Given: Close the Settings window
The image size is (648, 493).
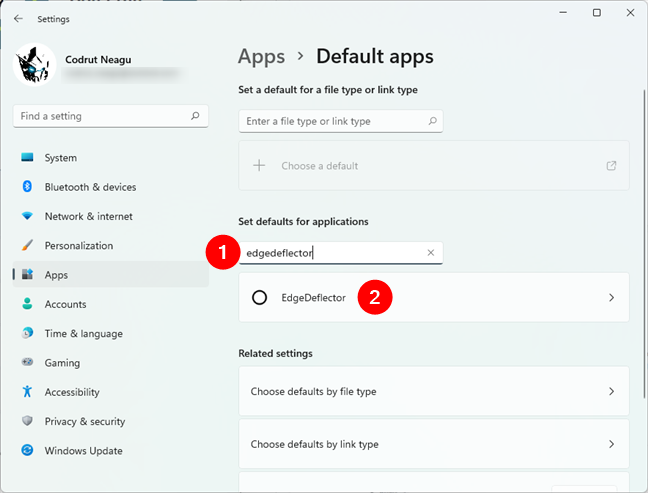Looking at the screenshot, I should click(x=630, y=13).
